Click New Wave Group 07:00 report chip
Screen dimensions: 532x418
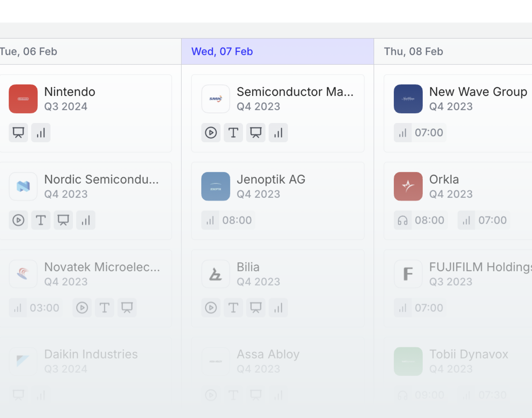click(420, 133)
